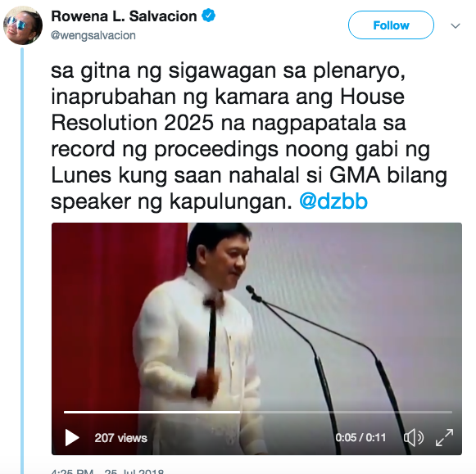Seek within the unplayed part of the video progress bar

pyautogui.click(x=346, y=412)
